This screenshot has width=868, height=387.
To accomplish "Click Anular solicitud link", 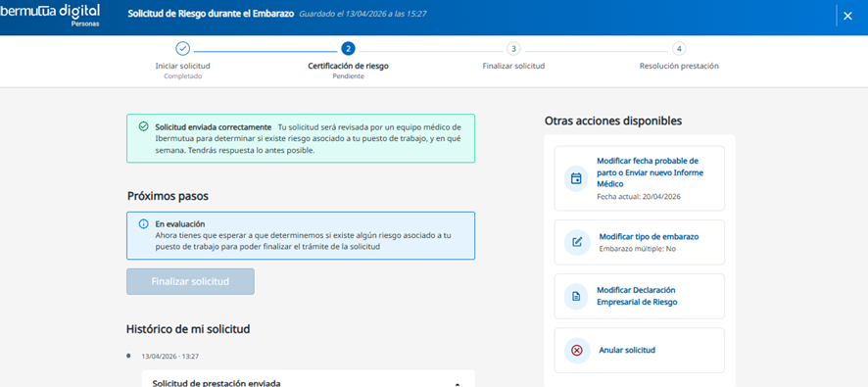I will coord(627,351).
